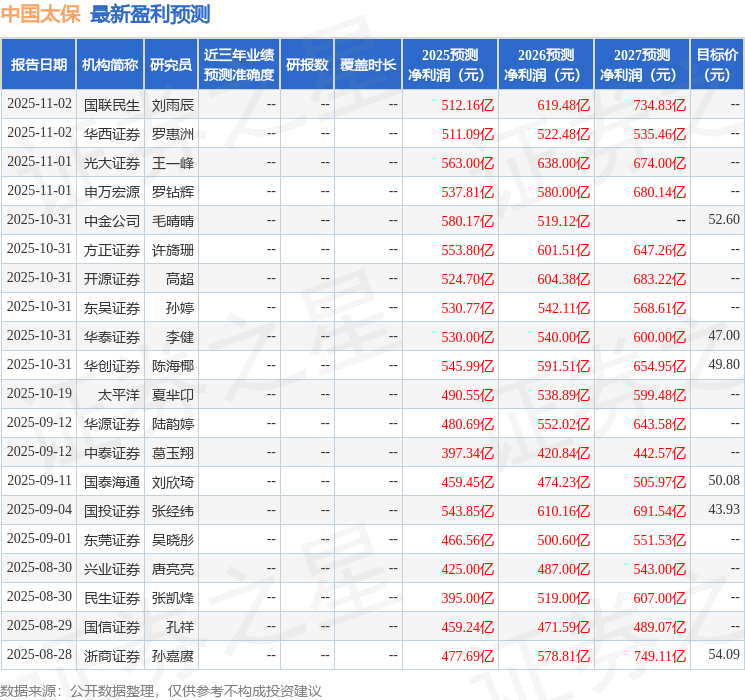Click 2025预测净利润 column header
The height and width of the screenshot is (700, 745).
tap(450, 65)
